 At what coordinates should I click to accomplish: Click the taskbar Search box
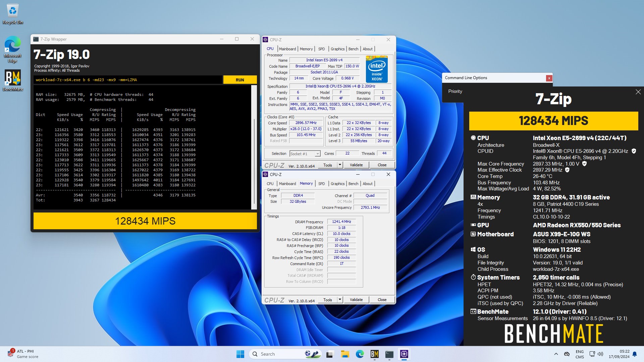[x=285, y=354]
